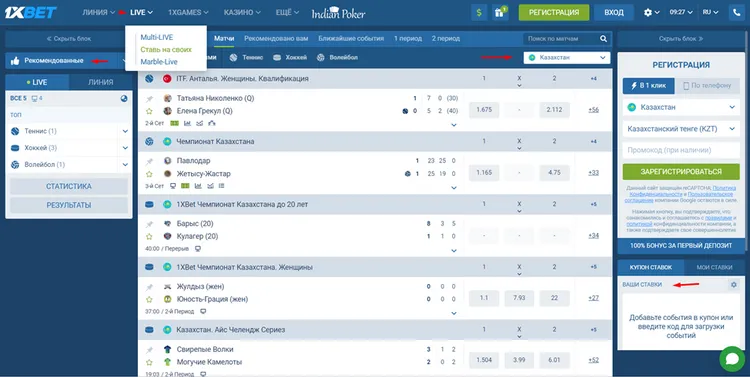
Task: Select Marble-Live menu item
Action: (x=159, y=62)
